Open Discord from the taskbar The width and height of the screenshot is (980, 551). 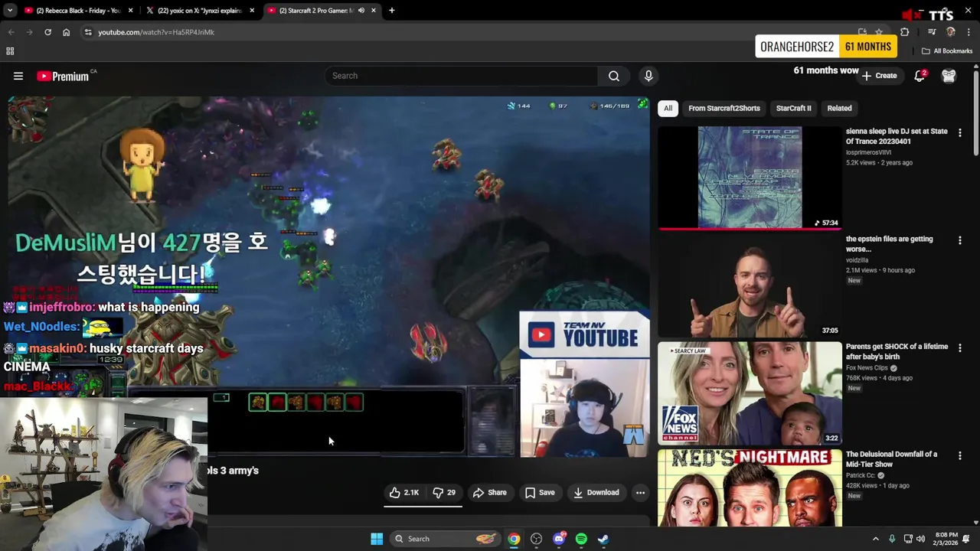tap(559, 539)
